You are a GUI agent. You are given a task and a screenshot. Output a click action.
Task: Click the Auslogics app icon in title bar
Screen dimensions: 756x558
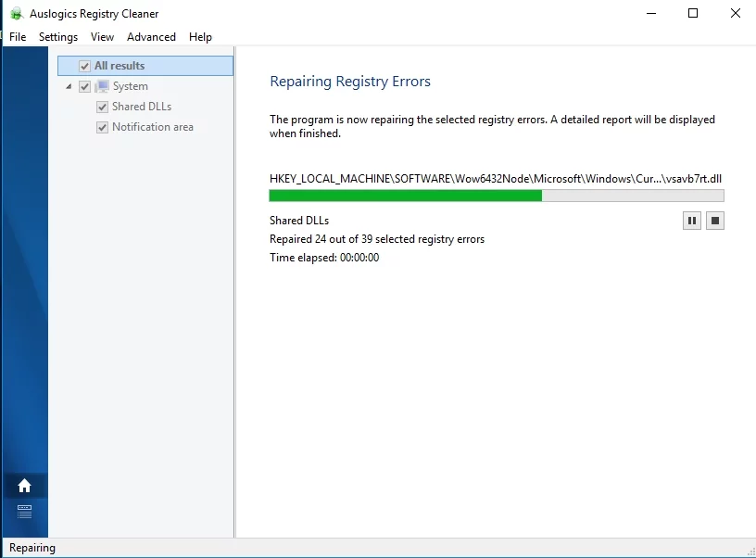[16, 14]
